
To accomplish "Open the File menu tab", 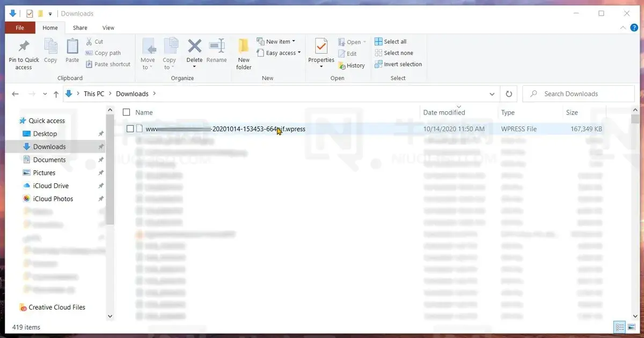I will [x=20, y=28].
